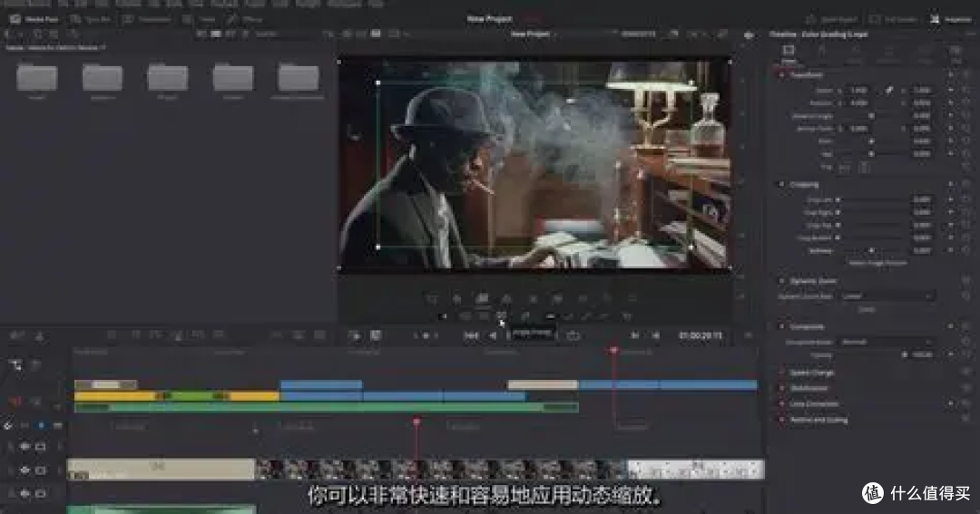The width and height of the screenshot is (980, 514).
Task: Click the Swap button under Dynamic Zoom
Action: click(x=867, y=310)
